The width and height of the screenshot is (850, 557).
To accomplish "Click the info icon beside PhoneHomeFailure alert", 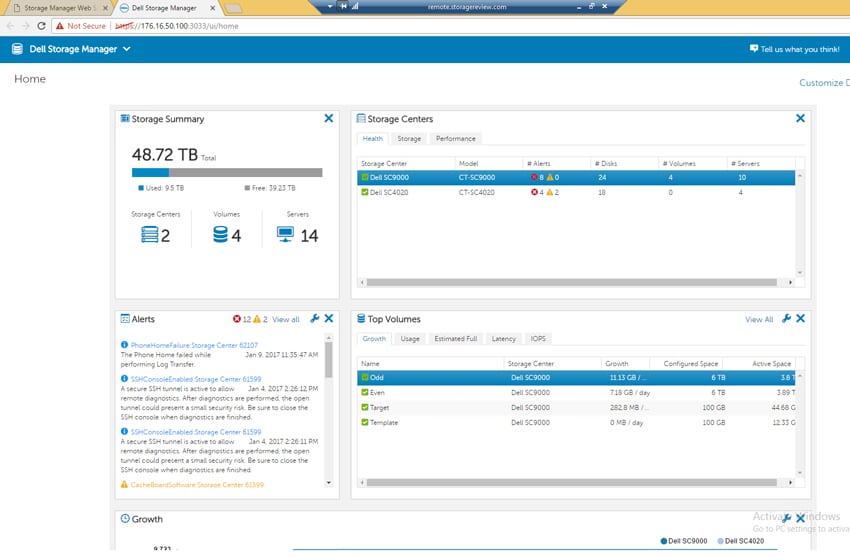I will 124,345.
